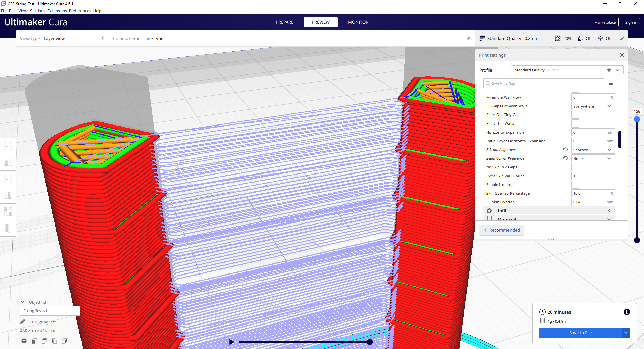The image size is (644, 349).
Task: Select String Test.stl in object list
Action: 50,311
